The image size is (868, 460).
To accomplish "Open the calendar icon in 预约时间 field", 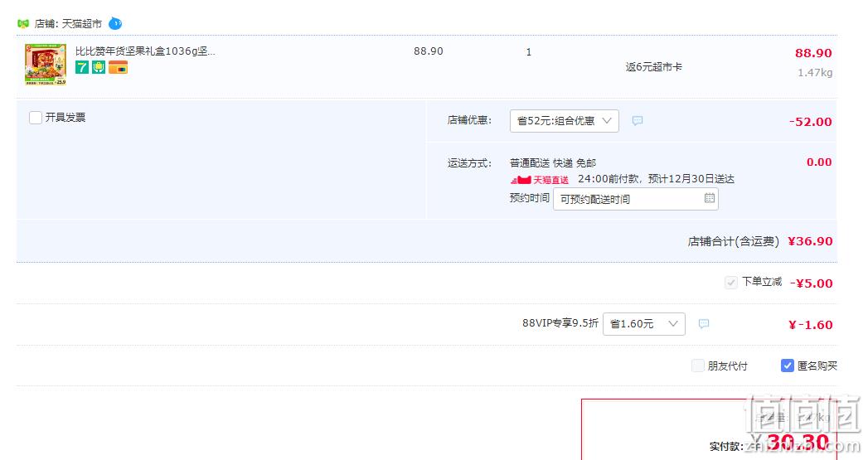I will [x=709, y=198].
